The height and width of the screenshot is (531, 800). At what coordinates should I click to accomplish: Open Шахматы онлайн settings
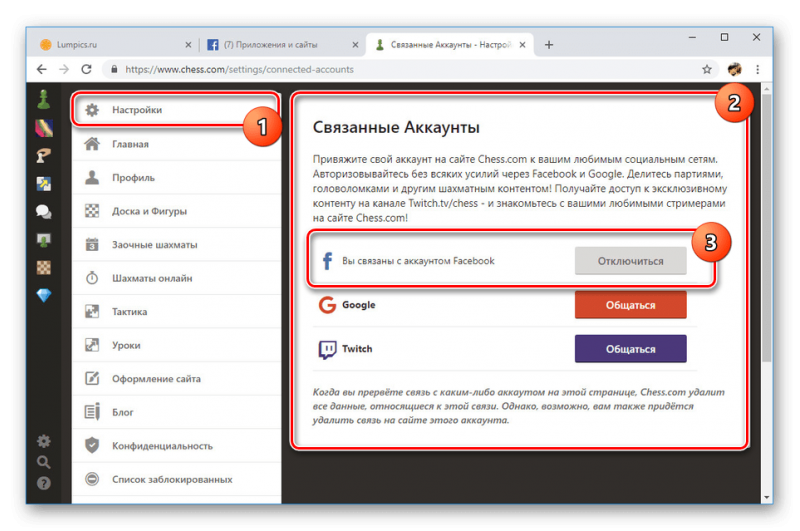pyautogui.click(x=177, y=278)
